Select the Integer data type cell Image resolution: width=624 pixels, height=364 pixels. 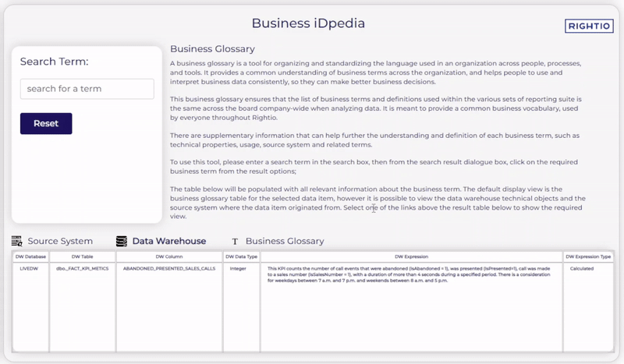pyautogui.click(x=238, y=269)
